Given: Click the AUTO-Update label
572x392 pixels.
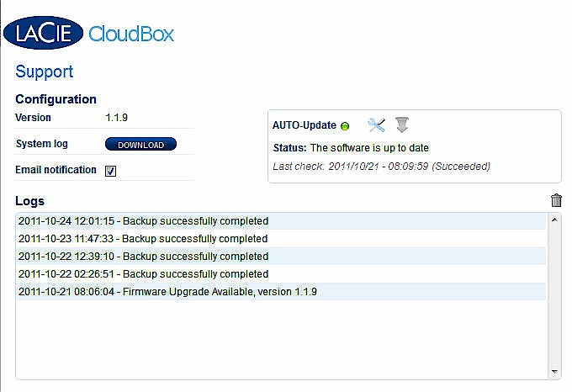Looking at the screenshot, I should (305, 125).
